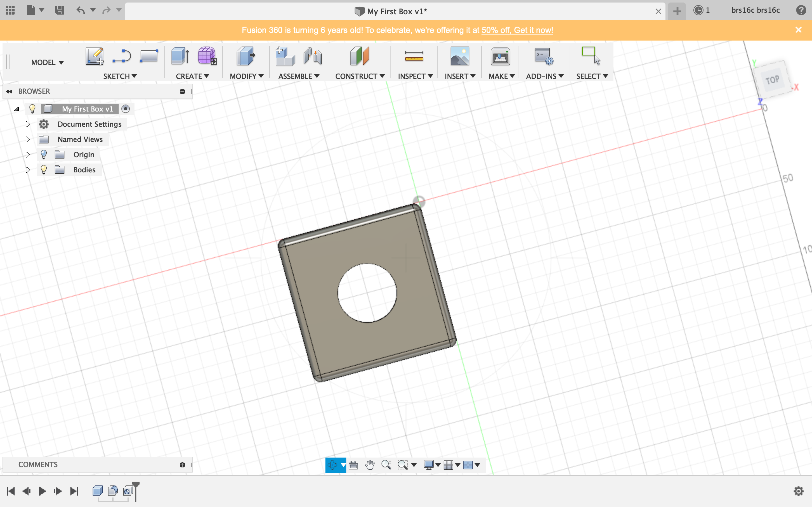Activate My First Box component radio

point(126,109)
